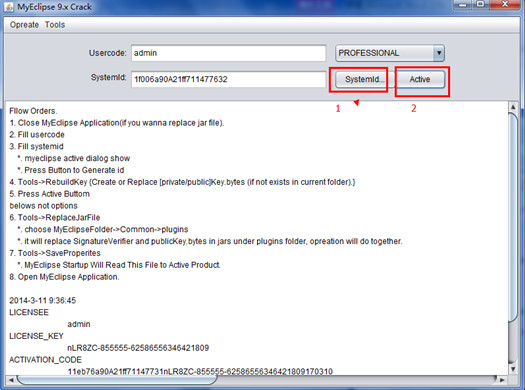Image resolution: width=525 pixels, height=390 pixels.
Task: Open the Tools menu
Action: click(x=55, y=25)
